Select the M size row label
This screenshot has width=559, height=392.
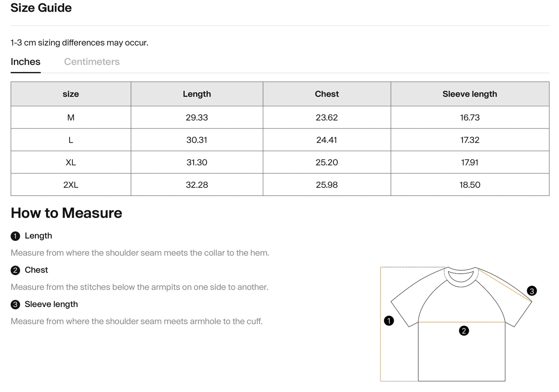[x=71, y=118]
